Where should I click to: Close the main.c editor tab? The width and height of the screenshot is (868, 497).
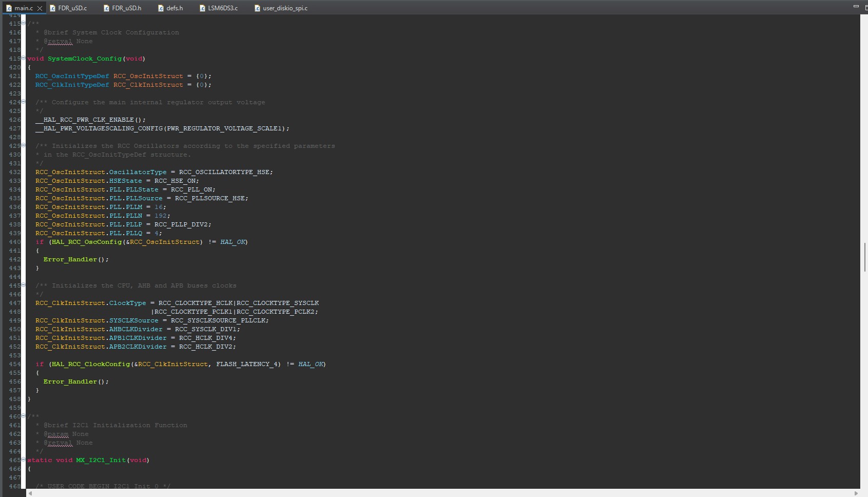pyautogui.click(x=40, y=8)
